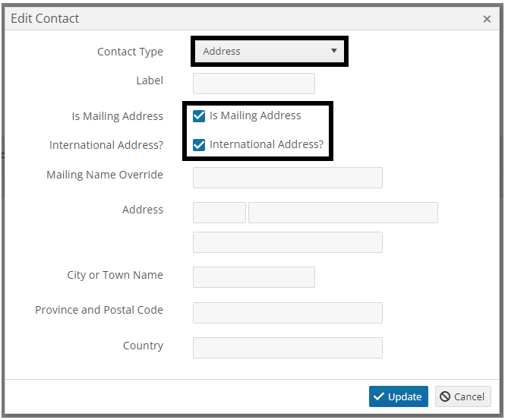505x420 pixels.
Task: Click the second Address line field
Action: [288, 242]
